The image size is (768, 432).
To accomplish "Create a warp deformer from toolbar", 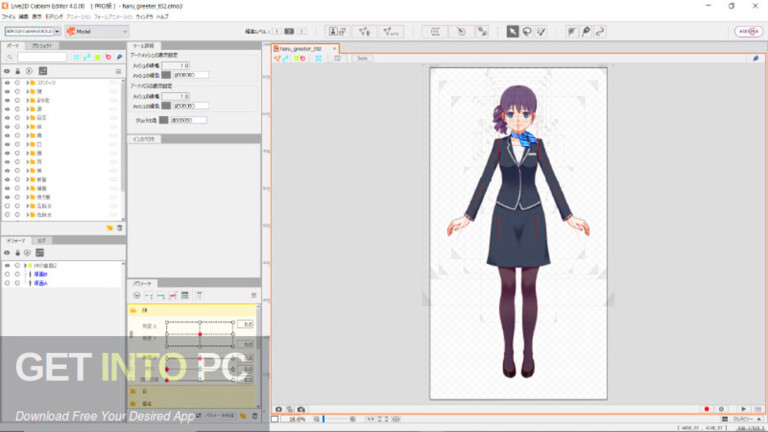I will pos(435,31).
